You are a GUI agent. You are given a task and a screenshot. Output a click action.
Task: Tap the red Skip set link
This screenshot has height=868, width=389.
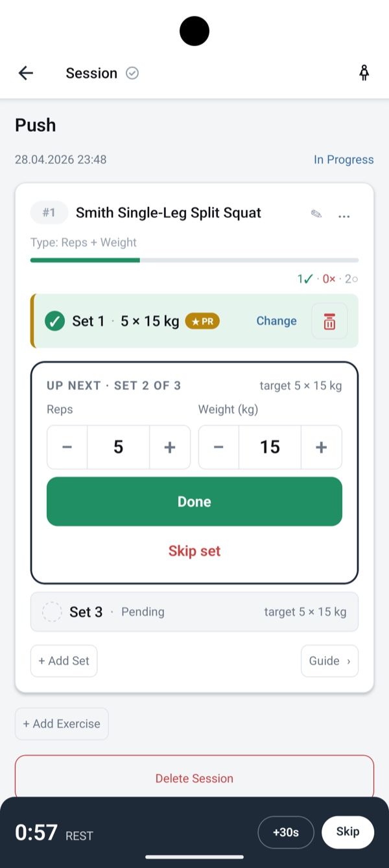[194, 551]
